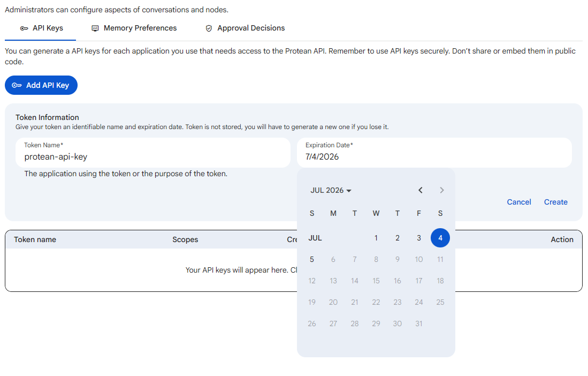Click the shield icon for Approval Decisions
The width and height of the screenshot is (588, 376).
(x=209, y=28)
